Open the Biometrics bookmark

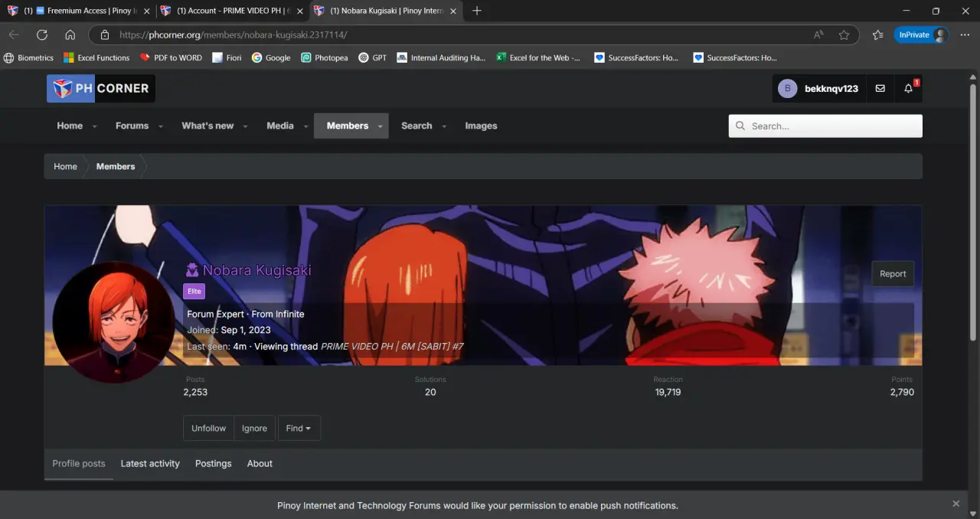[x=28, y=57]
